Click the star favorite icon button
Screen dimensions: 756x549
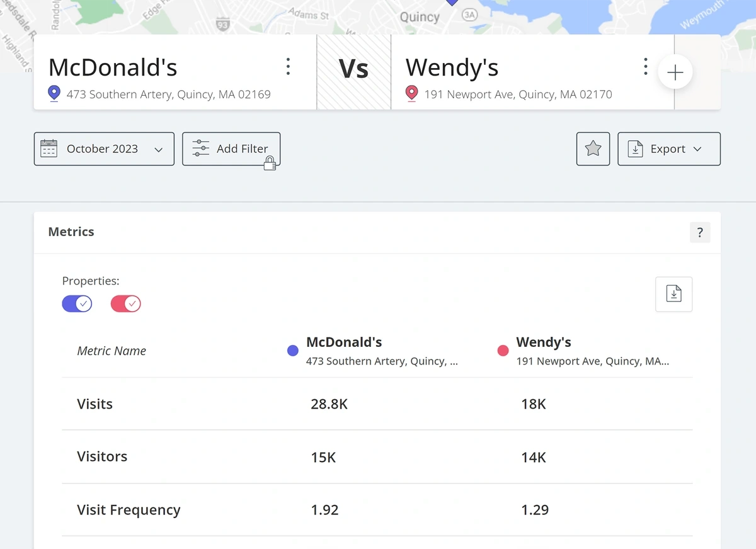pos(593,149)
